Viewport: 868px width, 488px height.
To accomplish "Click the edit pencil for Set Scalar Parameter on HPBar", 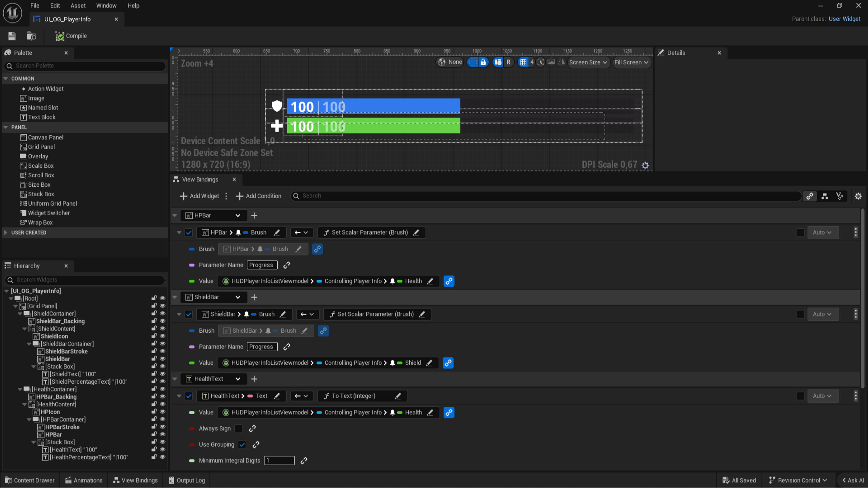I will pos(416,232).
